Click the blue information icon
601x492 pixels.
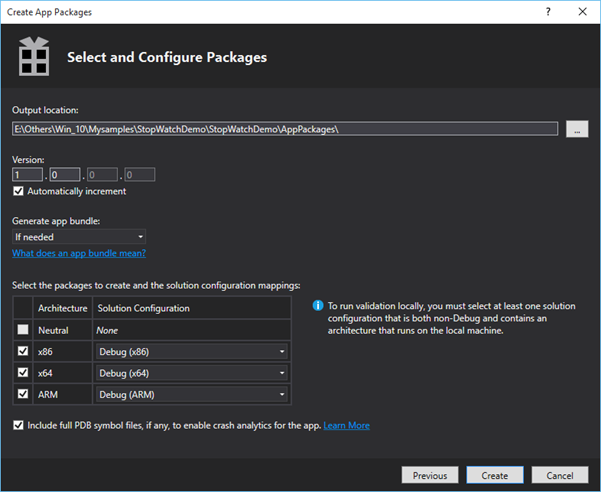click(316, 306)
